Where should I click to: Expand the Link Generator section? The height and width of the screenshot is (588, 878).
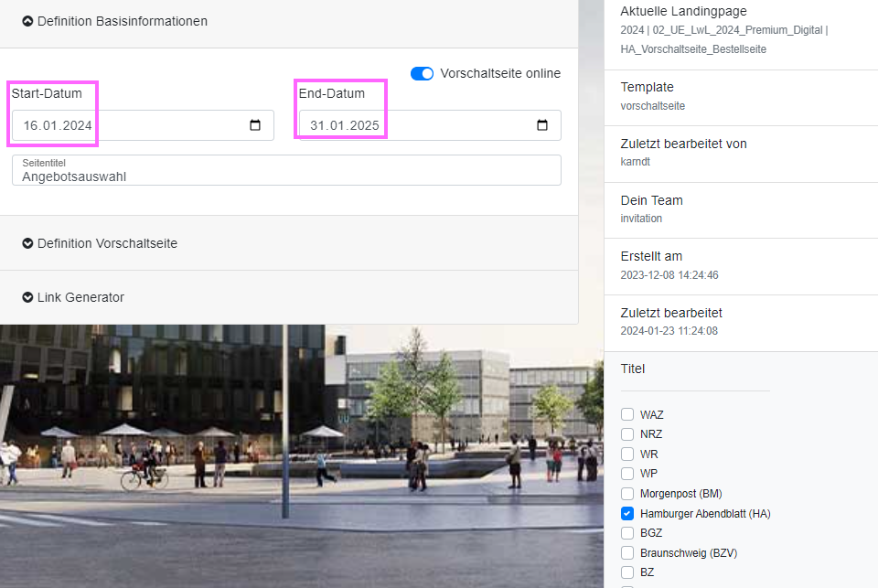80,297
